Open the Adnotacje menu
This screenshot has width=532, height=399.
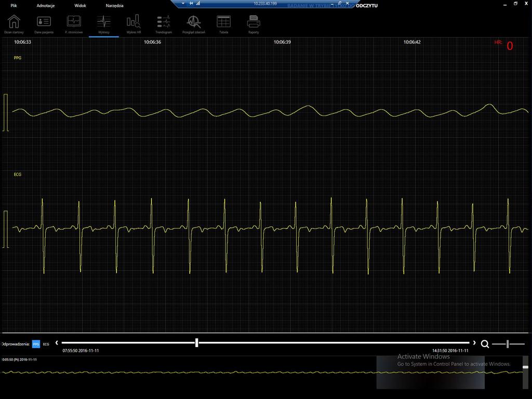pos(46,5)
